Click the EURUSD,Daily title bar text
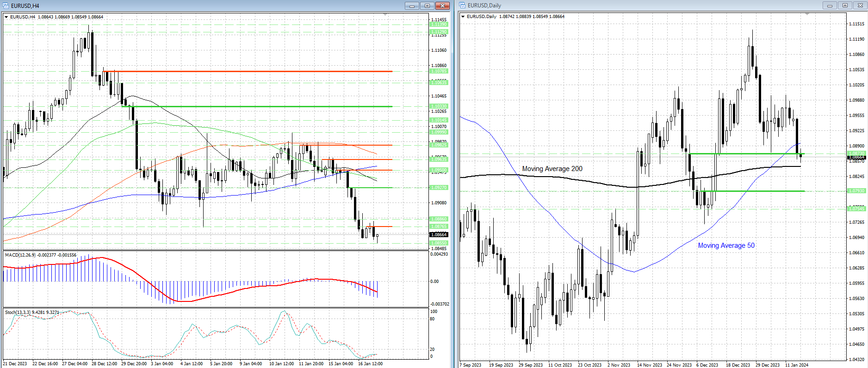868x368 pixels. (484, 6)
